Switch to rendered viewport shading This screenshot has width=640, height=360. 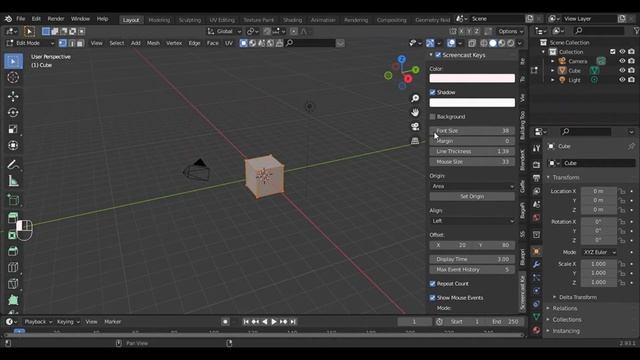tap(511, 43)
